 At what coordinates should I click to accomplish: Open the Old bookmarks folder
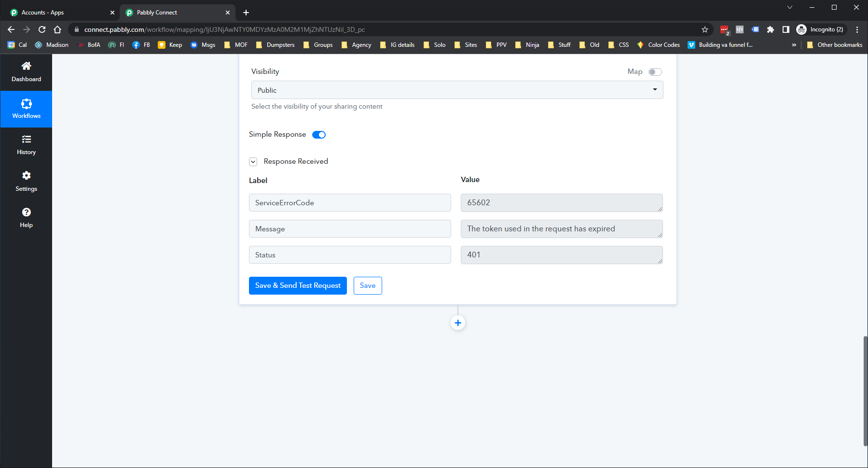point(589,45)
